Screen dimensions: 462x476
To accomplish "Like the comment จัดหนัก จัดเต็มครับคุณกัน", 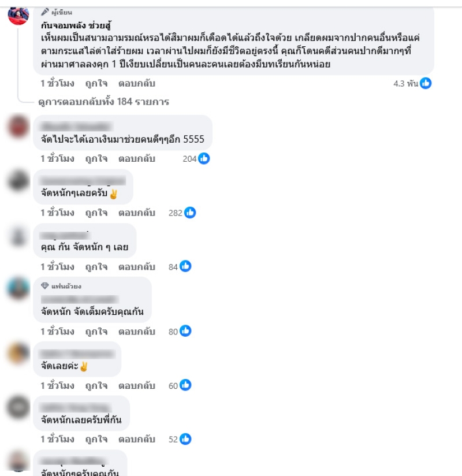I will pyautogui.click(x=96, y=331).
